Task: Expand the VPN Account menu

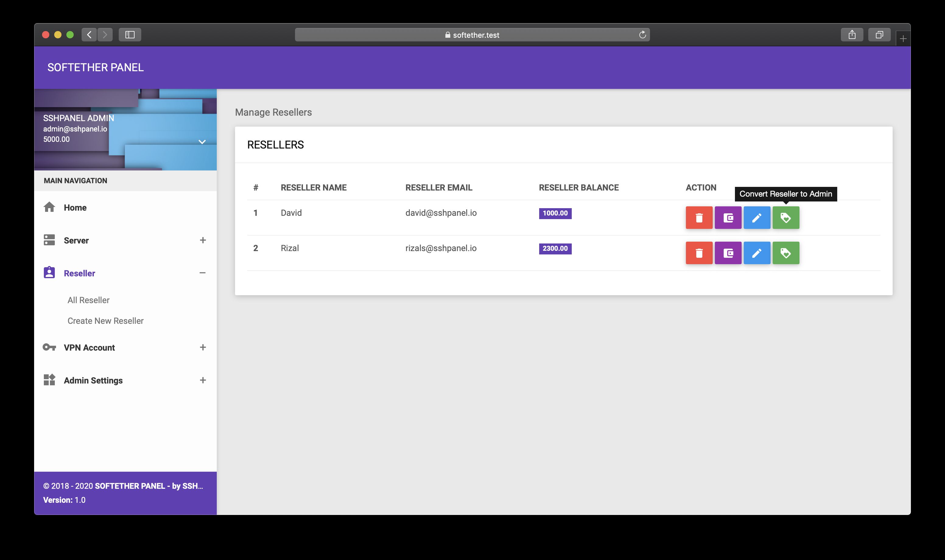Action: tap(203, 347)
